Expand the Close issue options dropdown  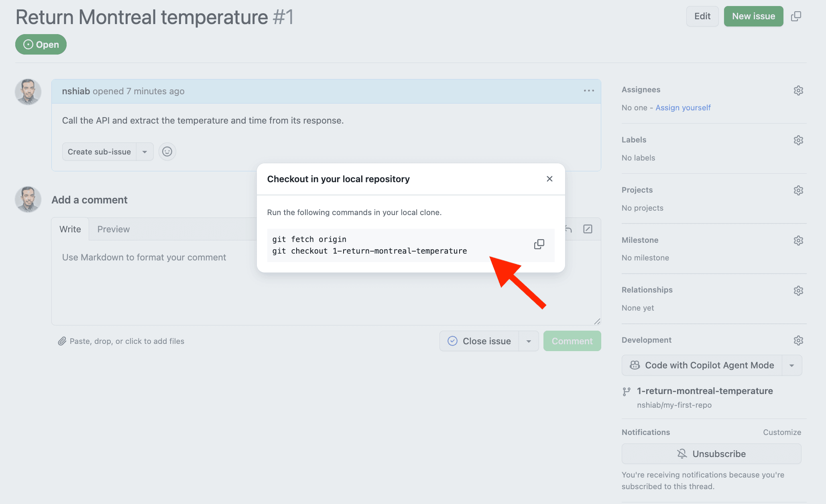point(529,341)
